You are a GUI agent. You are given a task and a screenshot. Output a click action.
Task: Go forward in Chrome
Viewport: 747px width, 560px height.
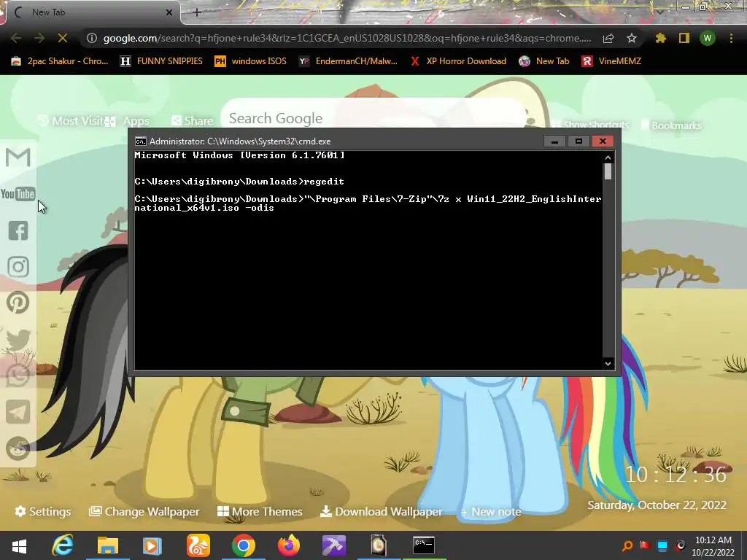tap(39, 38)
